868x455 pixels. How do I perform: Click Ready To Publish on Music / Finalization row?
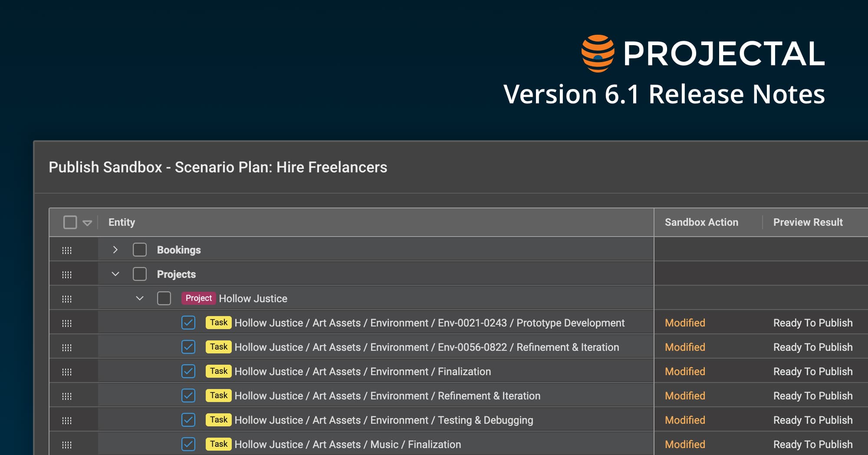click(813, 445)
